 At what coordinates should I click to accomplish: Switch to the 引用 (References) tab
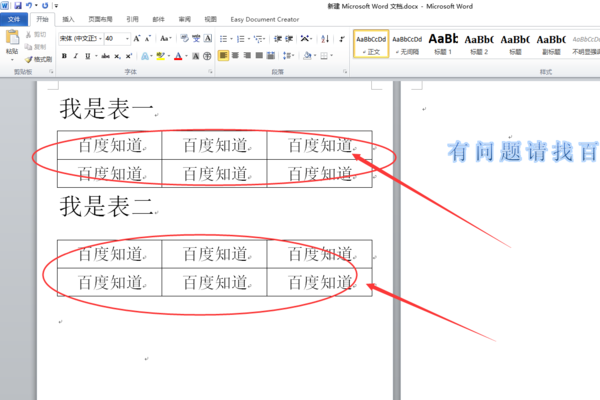pyautogui.click(x=132, y=19)
